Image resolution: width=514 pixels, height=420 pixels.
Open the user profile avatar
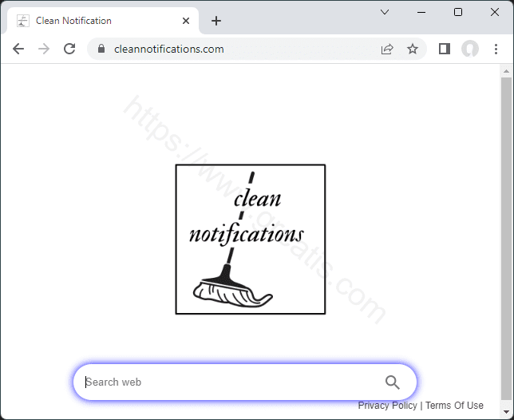[x=470, y=49]
